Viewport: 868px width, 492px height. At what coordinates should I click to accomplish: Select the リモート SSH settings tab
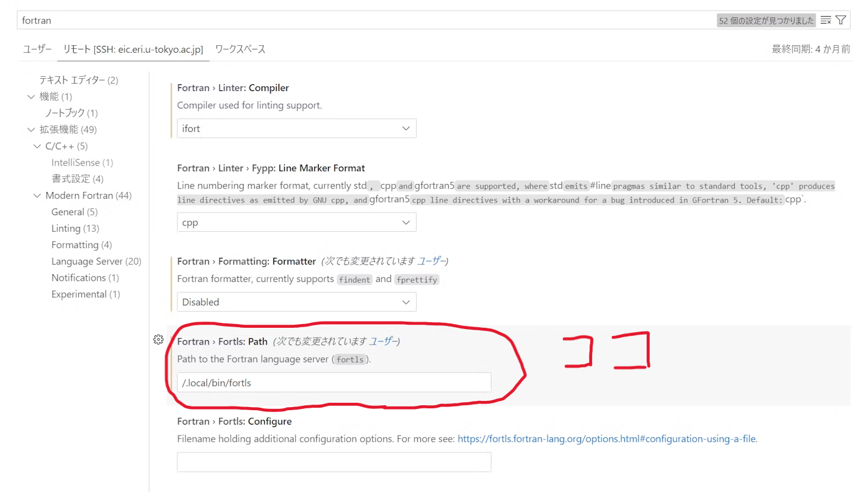133,50
